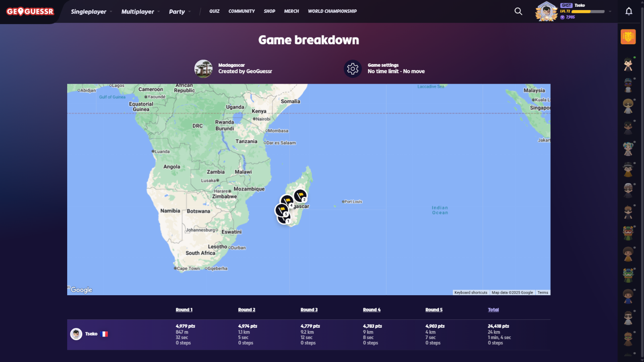Select the first friend avatar in sidebar
Viewport: 644px width, 362px height.
[x=628, y=64]
